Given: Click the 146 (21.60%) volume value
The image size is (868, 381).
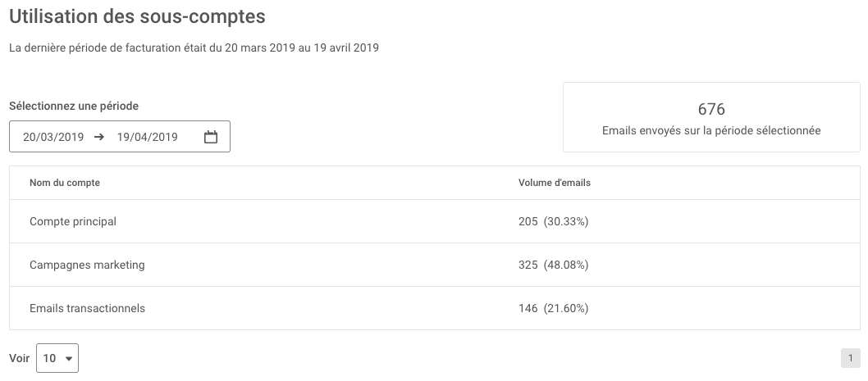Looking at the screenshot, I should pyautogui.click(x=553, y=308).
